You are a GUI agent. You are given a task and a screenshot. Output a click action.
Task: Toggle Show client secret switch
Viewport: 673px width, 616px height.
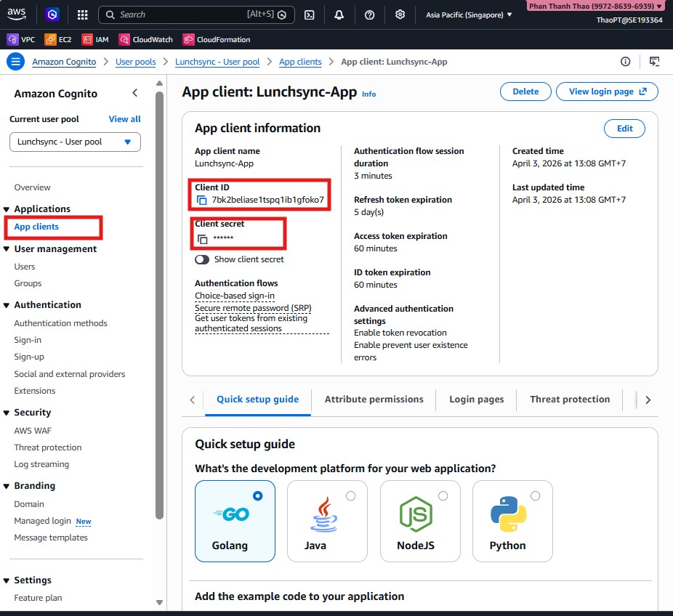click(x=202, y=259)
